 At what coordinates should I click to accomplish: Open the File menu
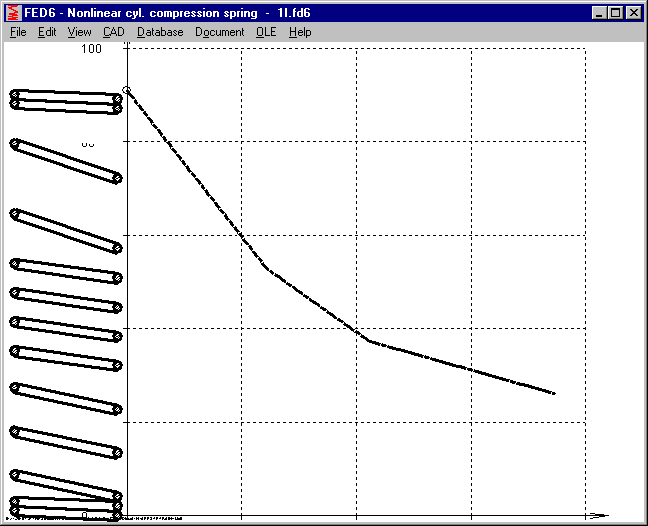[18, 32]
